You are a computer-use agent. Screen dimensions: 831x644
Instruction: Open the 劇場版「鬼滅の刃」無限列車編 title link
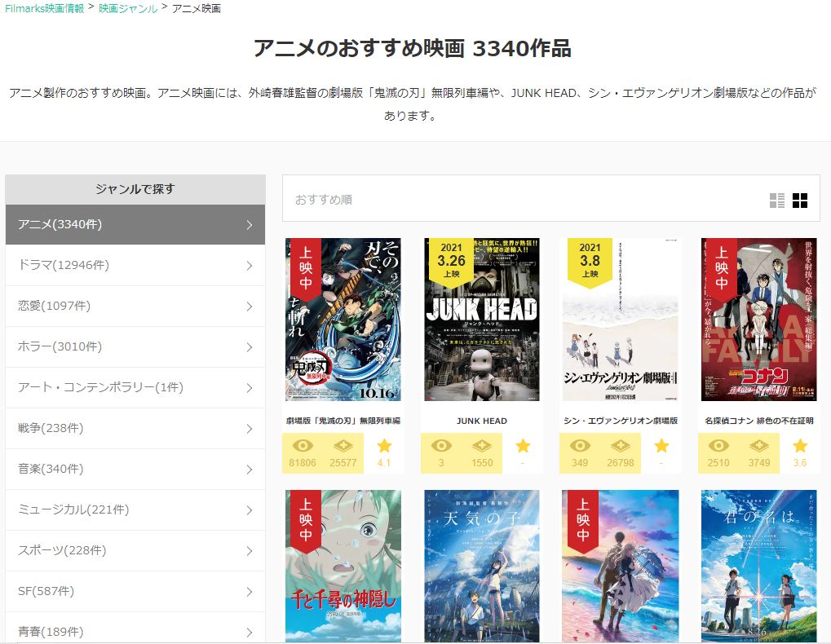click(343, 421)
